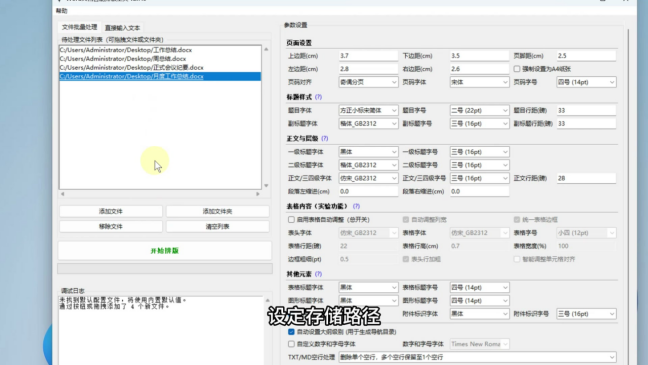Image resolution: width=648 pixels, height=365 pixels.
Task: Select 工作总结.docx in the file list
Action: tap(160, 50)
